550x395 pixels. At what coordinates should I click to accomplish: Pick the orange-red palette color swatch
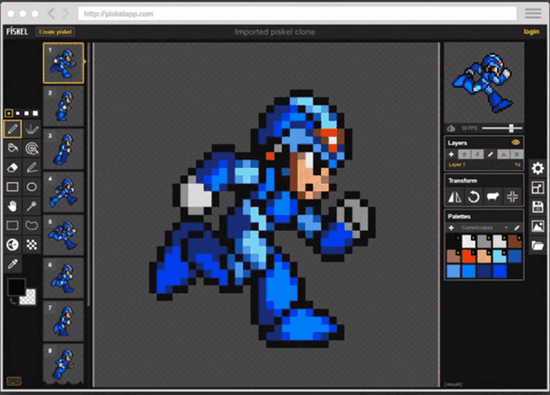469,256
